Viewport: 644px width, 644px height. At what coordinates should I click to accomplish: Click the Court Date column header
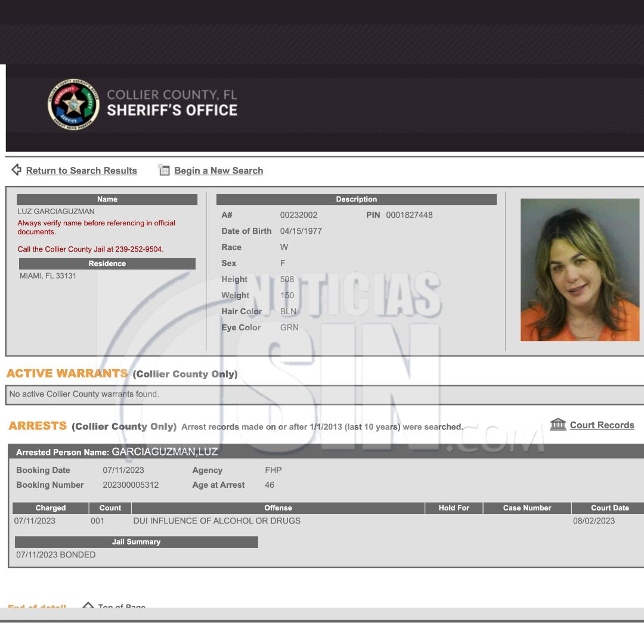[609, 508]
